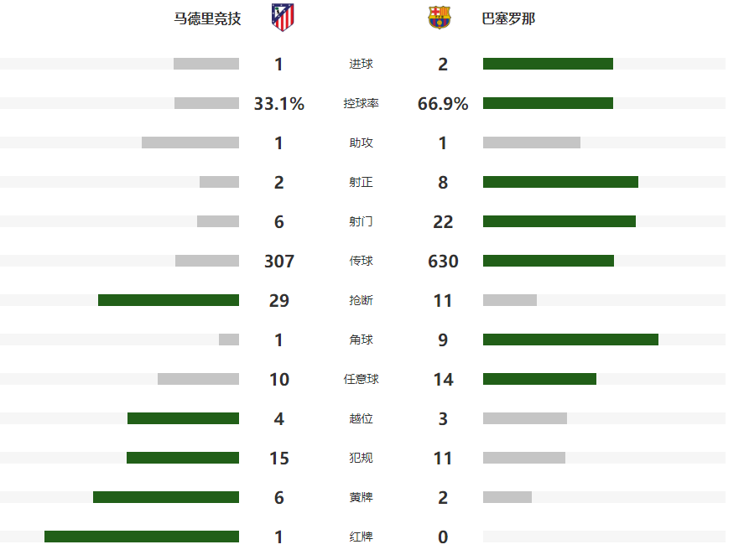Select the 控球率 stat label
Image resolution: width=744 pixels, height=560 pixels.
pos(361,104)
